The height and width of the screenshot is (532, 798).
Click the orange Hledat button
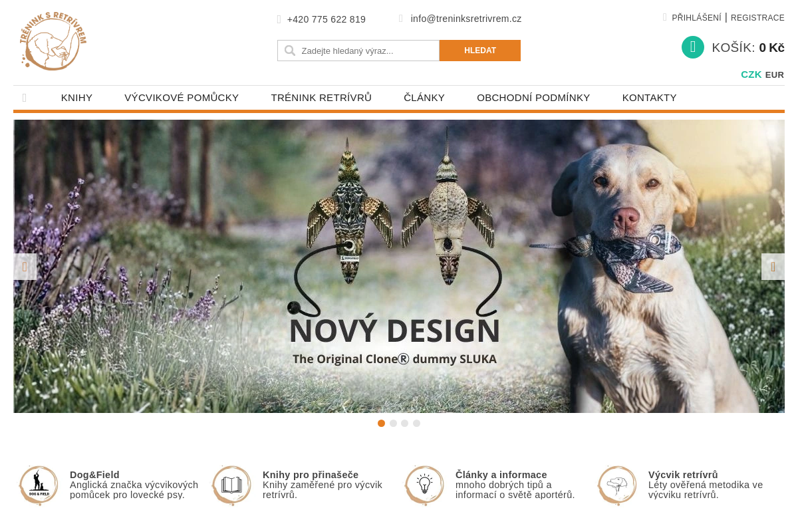pyautogui.click(x=480, y=51)
